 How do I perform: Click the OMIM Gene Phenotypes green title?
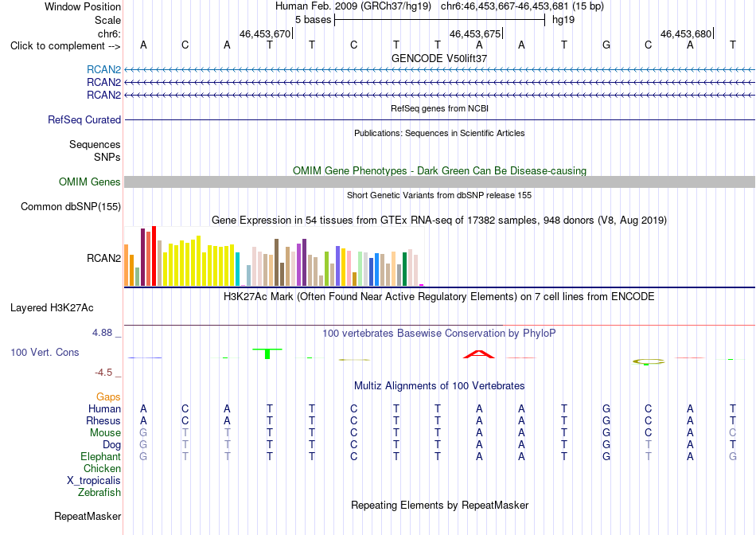tap(439, 171)
